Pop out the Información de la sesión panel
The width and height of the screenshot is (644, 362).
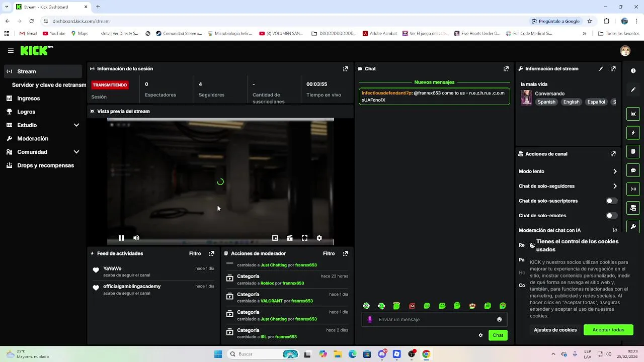pyautogui.click(x=346, y=69)
